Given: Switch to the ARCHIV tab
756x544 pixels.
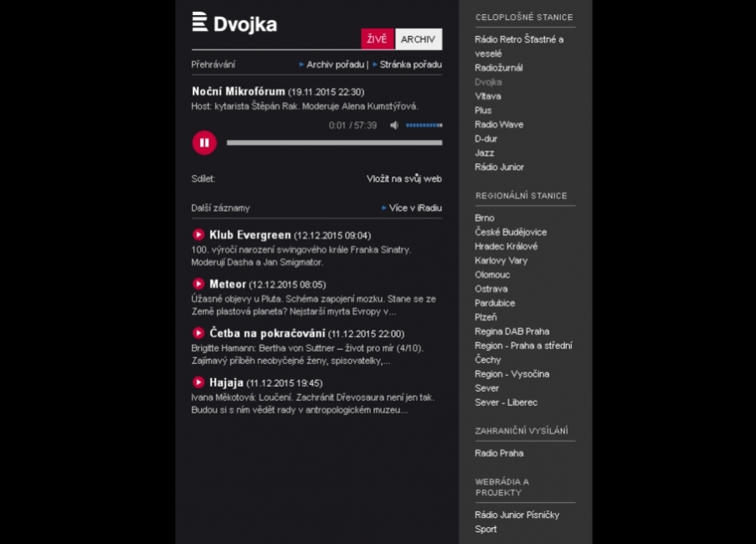Looking at the screenshot, I should tap(418, 39).
